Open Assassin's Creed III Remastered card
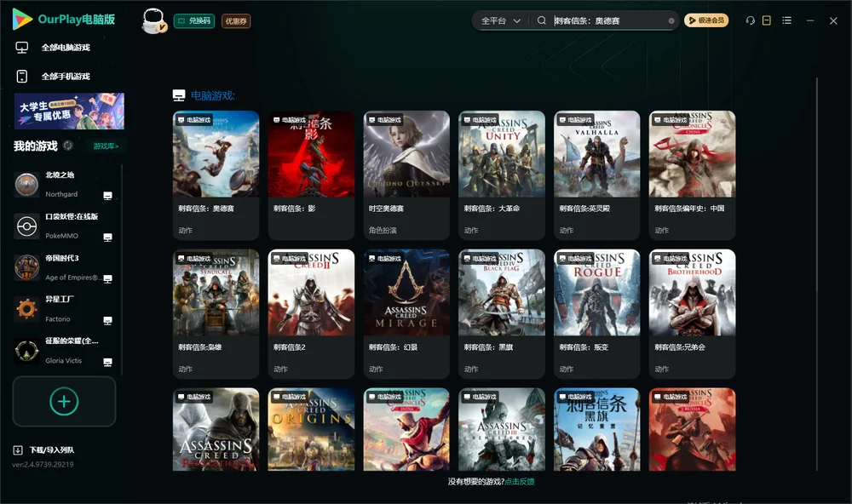The width and height of the screenshot is (852, 504). 502,429
